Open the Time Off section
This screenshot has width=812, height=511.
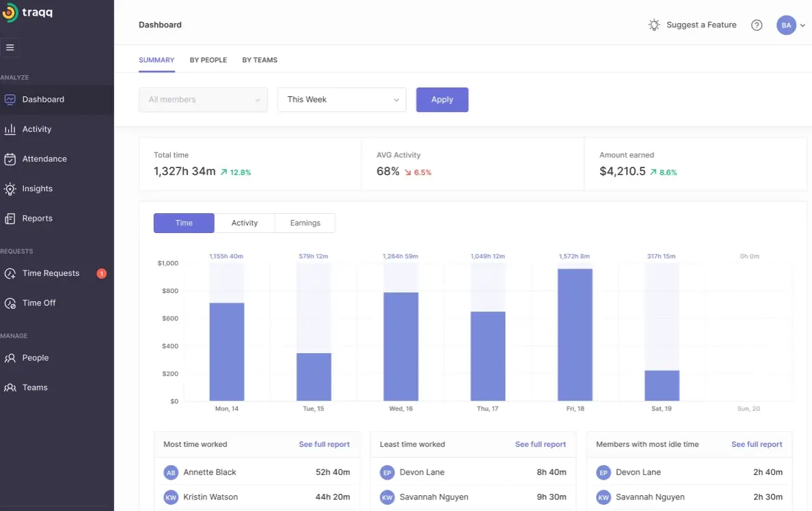pos(39,303)
